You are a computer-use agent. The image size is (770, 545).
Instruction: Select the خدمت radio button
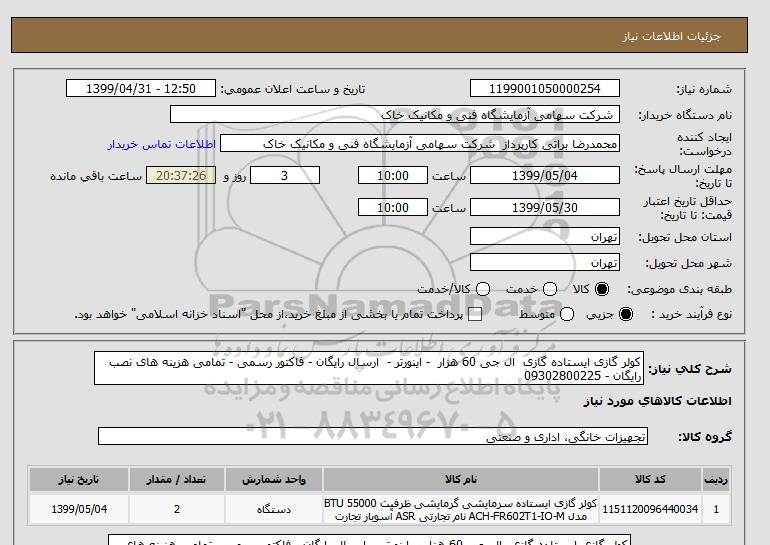click(x=550, y=289)
